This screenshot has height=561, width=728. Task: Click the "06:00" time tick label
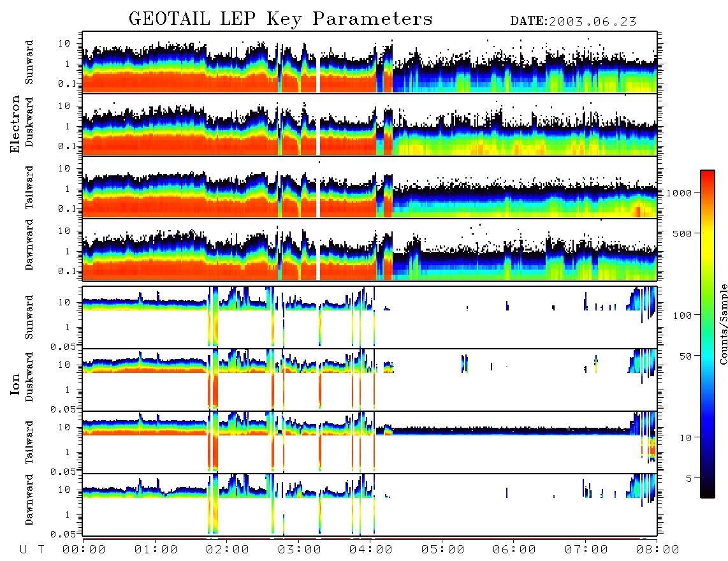click(514, 550)
